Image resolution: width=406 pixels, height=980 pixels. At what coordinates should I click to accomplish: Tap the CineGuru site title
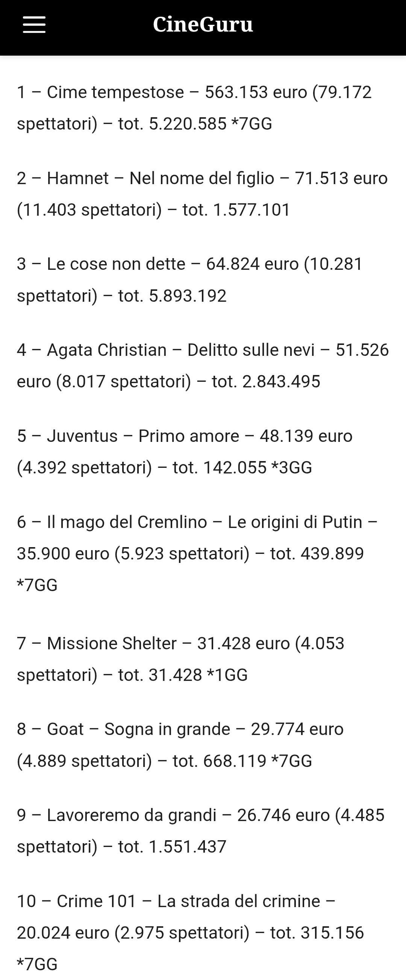point(203,25)
